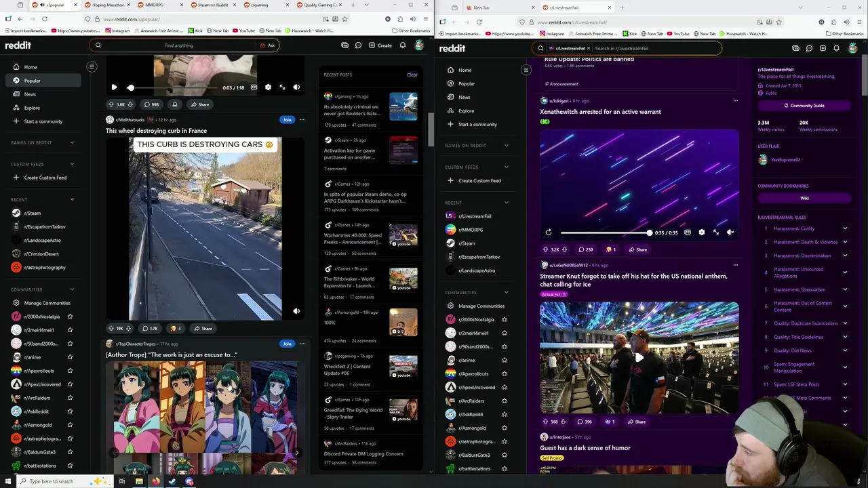Open advertise icon in left window header
This screenshot has width=868, height=488.
(x=344, y=45)
